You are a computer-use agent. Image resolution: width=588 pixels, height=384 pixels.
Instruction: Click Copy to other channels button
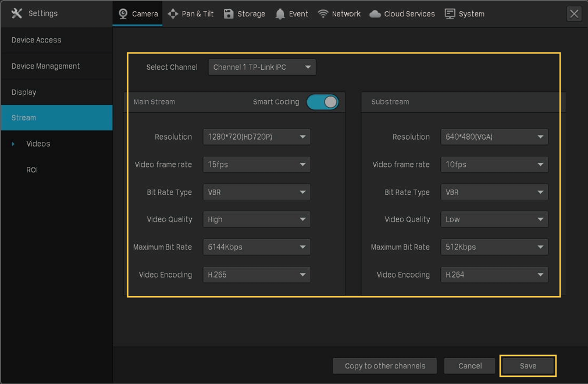(x=385, y=366)
